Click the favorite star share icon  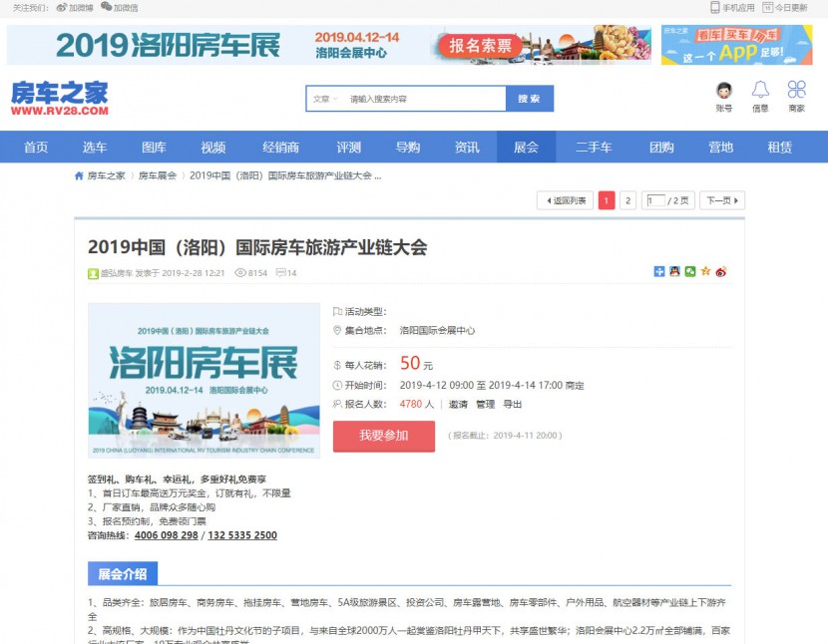pos(704,270)
